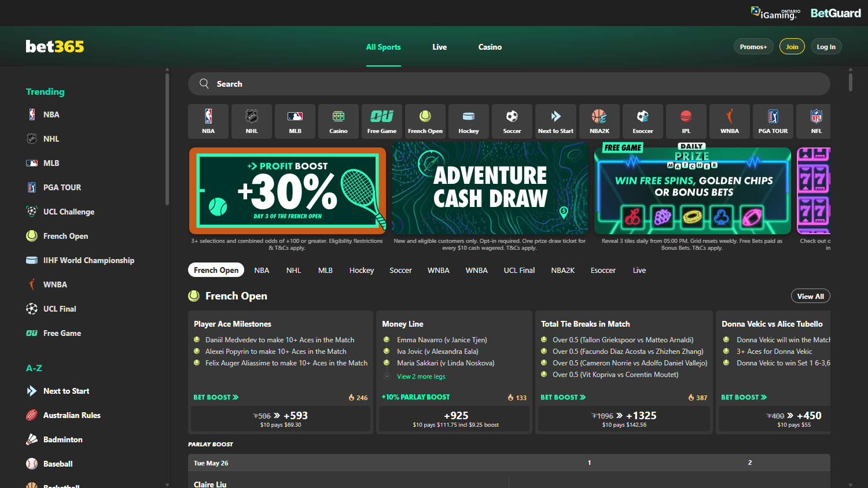Viewport: 868px width, 488px height.
Task: Select PGA TOUR in Trending sidebar
Action: [62, 187]
